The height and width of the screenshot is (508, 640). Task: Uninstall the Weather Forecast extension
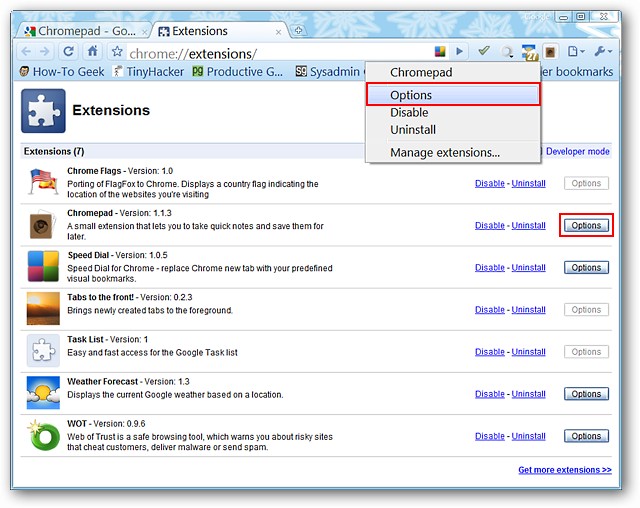[529, 394]
